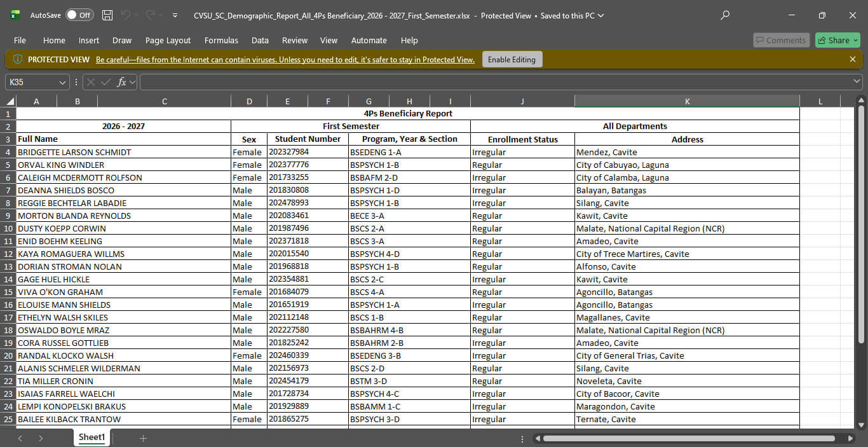Open the Search magnifier in title bar
The height and width of the screenshot is (447, 868).
click(x=725, y=15)
